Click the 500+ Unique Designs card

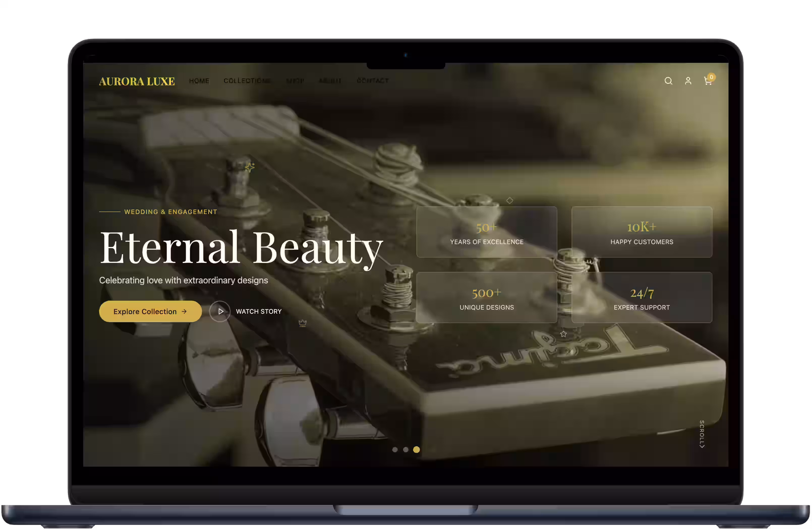[x=487, y=298]
